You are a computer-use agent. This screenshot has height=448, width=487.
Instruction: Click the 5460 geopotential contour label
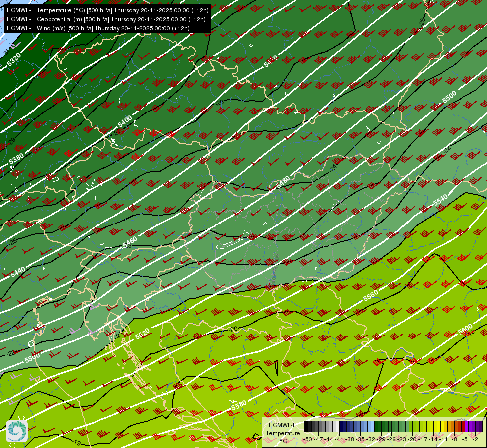[130, 242]
